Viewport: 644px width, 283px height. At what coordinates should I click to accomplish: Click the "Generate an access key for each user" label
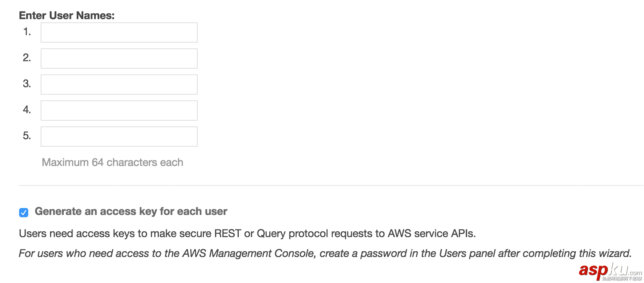[x=131, y=211]
